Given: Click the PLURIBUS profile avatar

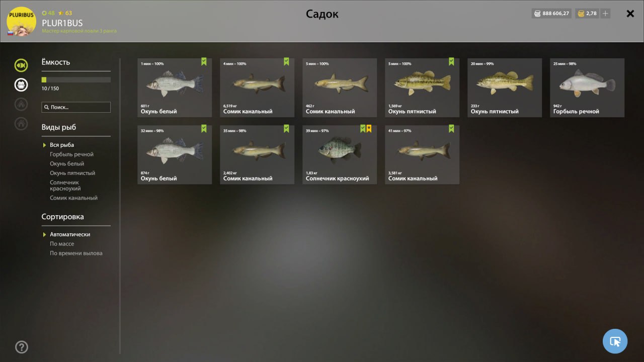Looking at the screenshot, I should pos(21,21).
